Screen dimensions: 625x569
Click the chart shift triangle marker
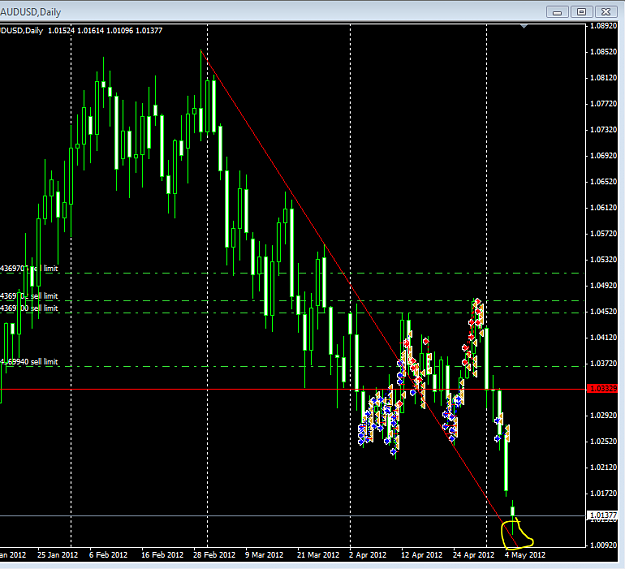coord(524,26)
